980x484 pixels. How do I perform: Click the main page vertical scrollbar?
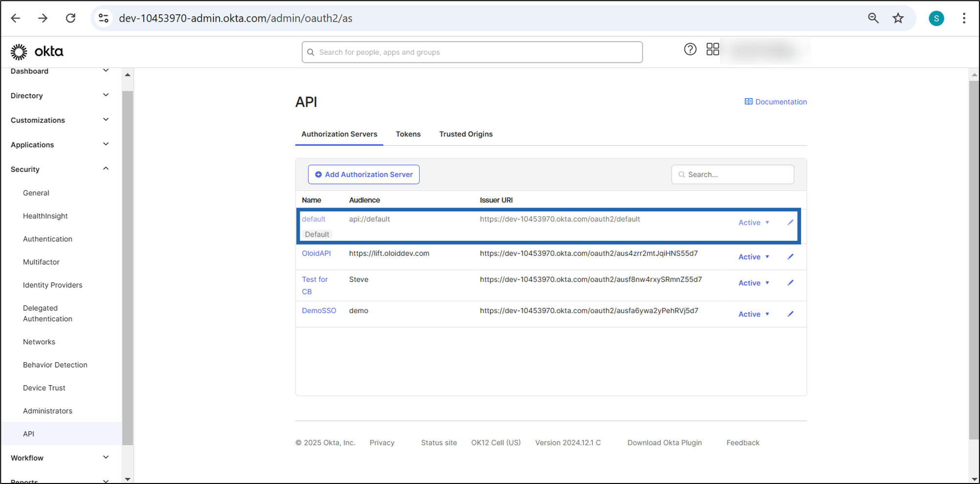pos(974,259)
